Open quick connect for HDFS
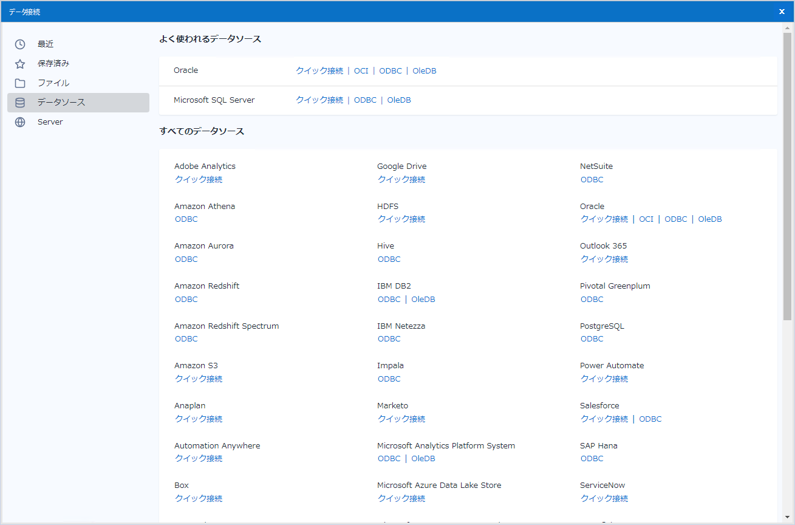This screenshot has width=795, height=525. tap(402, 219)
